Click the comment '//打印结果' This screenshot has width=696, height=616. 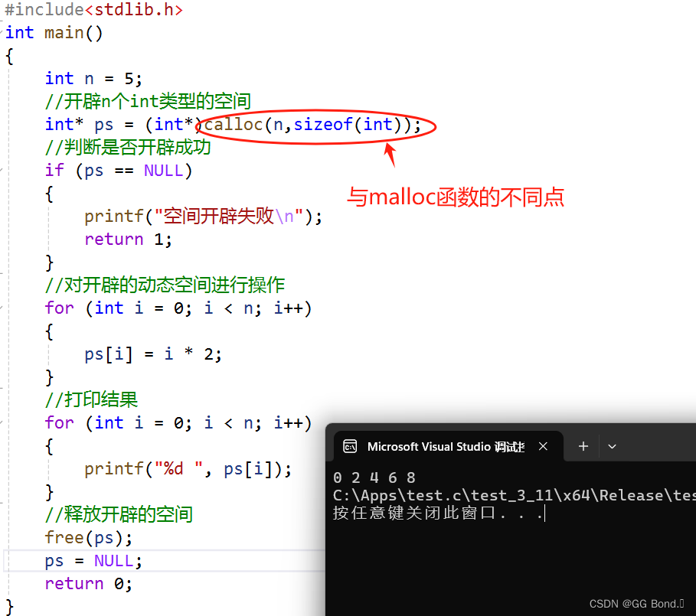(91, 400)
